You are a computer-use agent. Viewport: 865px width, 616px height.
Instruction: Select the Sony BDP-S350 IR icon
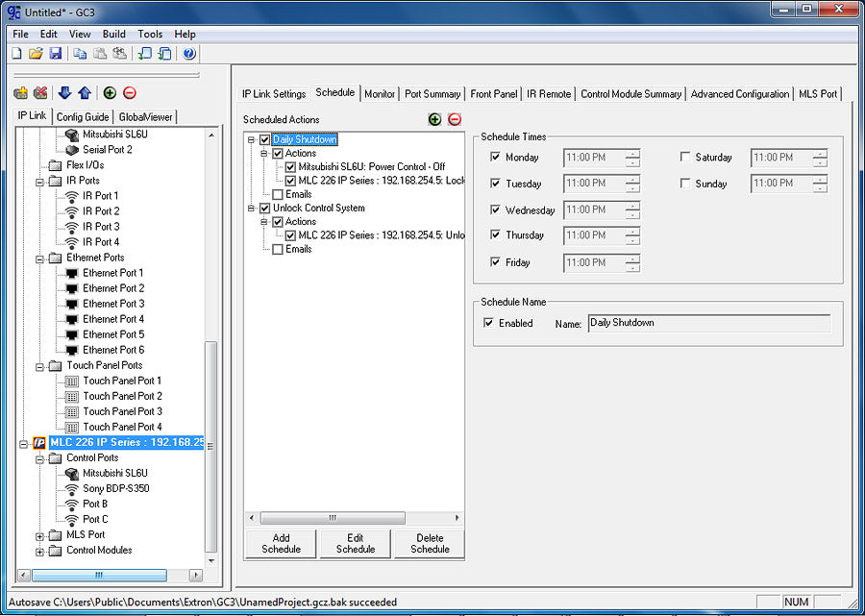click(x=72, y=488)
